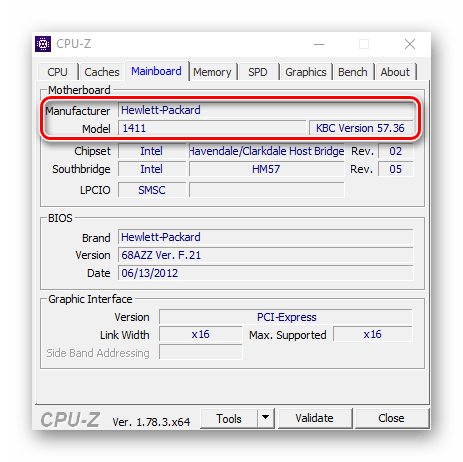Click the CPU-Z app icon in title bar
The image size is (463, 462).
click(43, 44)
